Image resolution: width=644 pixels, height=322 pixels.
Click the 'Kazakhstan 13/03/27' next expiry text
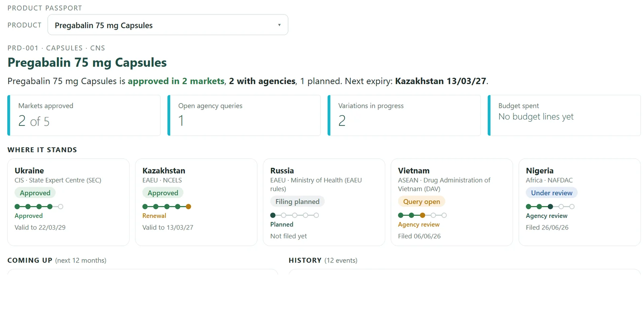pos(440,81)
